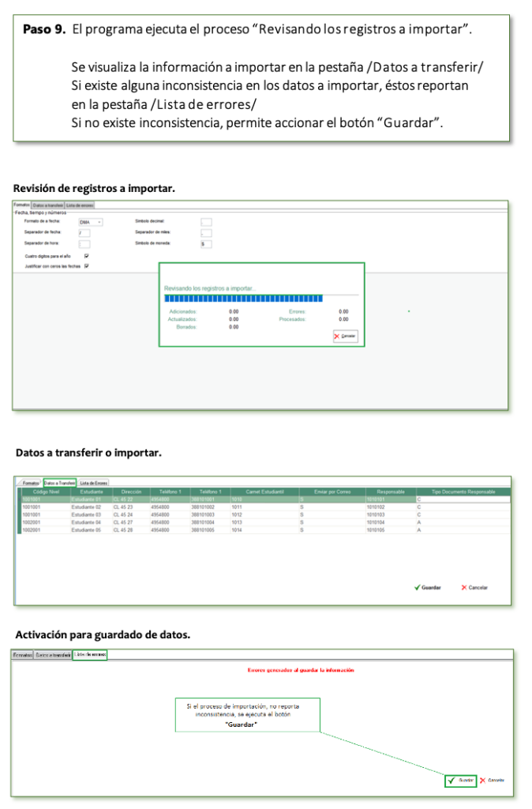Screen dimensions: 532x809
Task: Select highlighted 'Lista de errores' tab in the bottom window
Action: tap(89, 654)
